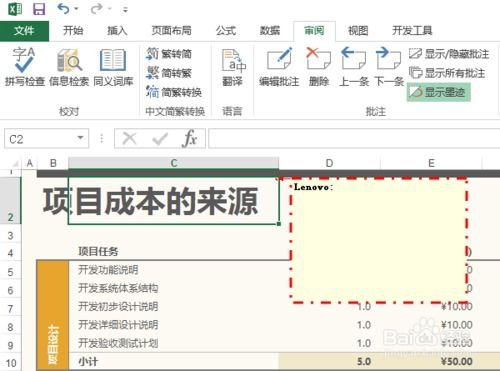Undo the last action

(63, 9)
